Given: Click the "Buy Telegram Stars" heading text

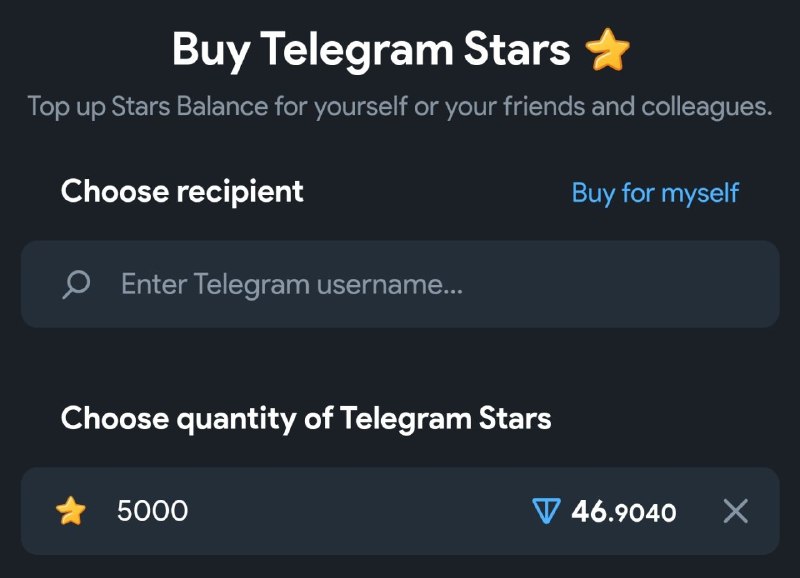Looking at the screenshot, I should [370, 49].
